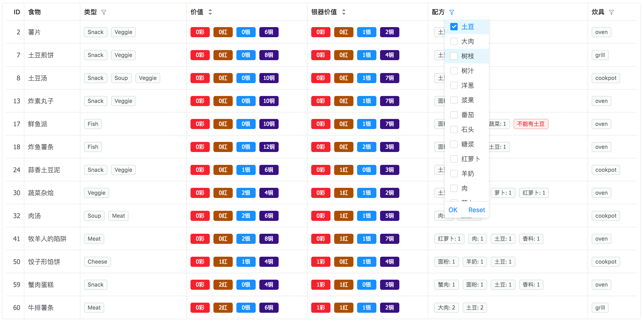This screenshot has width=644, height=321.
Task: Check the 大肉 filter checkbox
Action: (454, 41)
